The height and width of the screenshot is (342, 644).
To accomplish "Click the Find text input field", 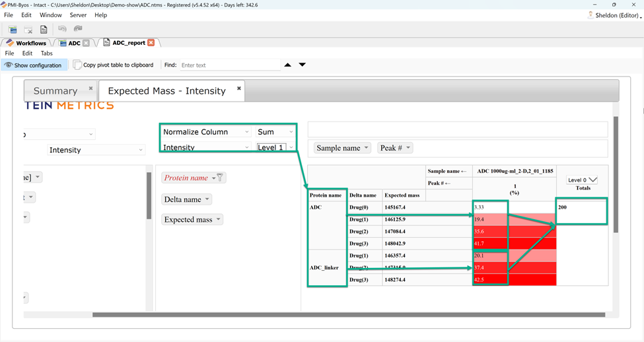I will [x=229, y=65].
